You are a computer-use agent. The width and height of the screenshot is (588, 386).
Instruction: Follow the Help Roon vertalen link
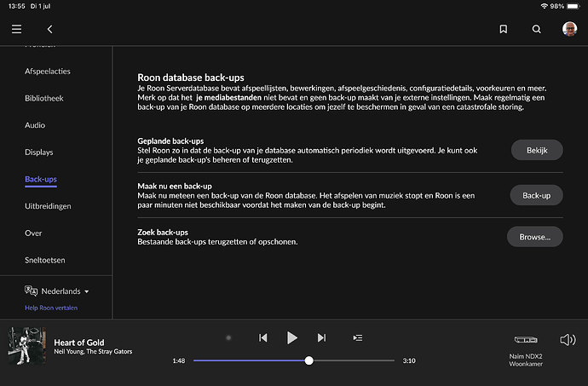[x=51, y=308]
